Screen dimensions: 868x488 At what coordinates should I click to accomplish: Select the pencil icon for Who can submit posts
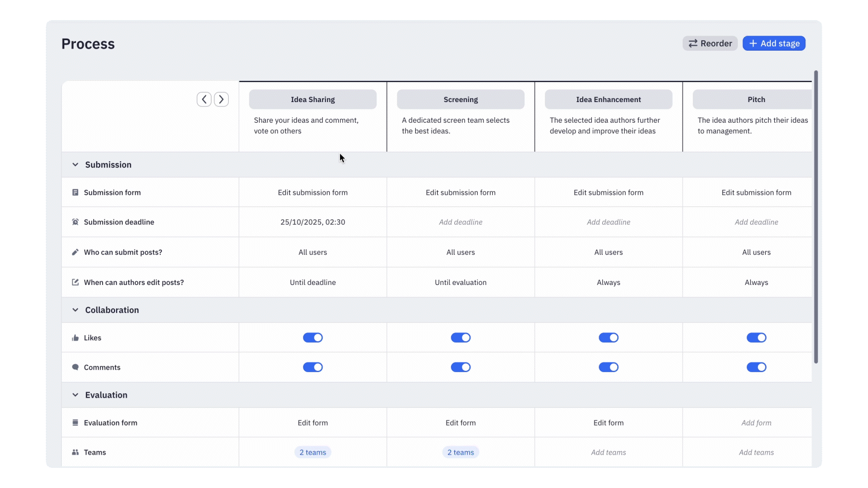click(x=76, y=252)
